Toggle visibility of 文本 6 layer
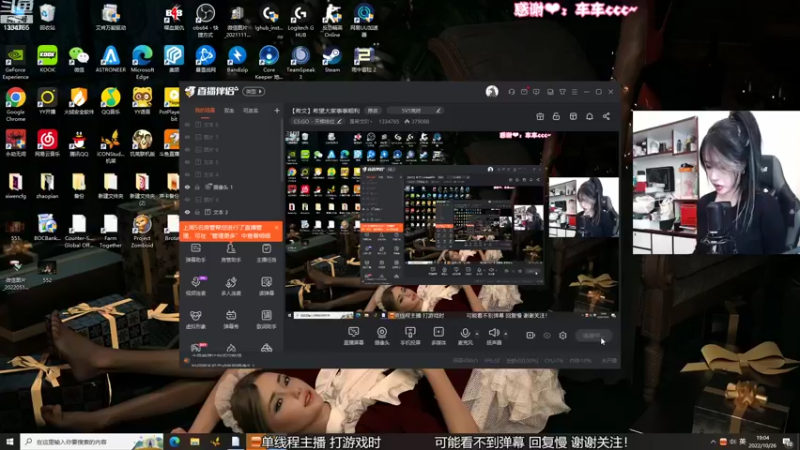Viewport: 800px width, 450px height. tap(187, 124)
